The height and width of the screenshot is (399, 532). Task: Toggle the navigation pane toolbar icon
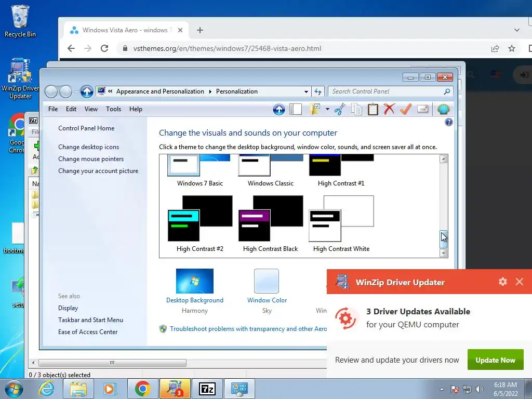coord(296,109)
